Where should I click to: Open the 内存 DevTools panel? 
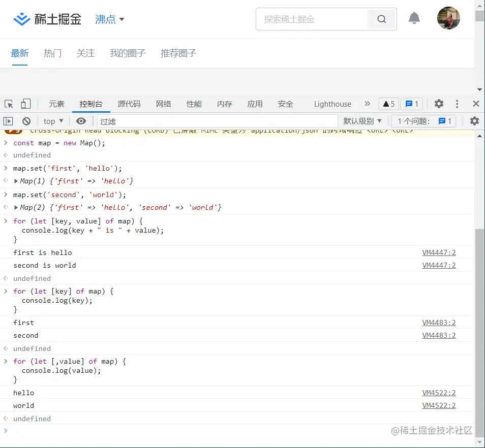tap(225, 104)
